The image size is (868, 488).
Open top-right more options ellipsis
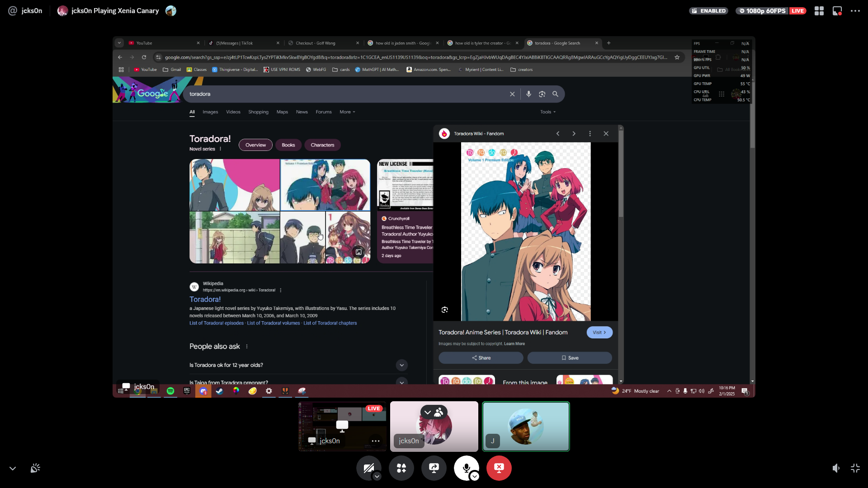point(855,11)
